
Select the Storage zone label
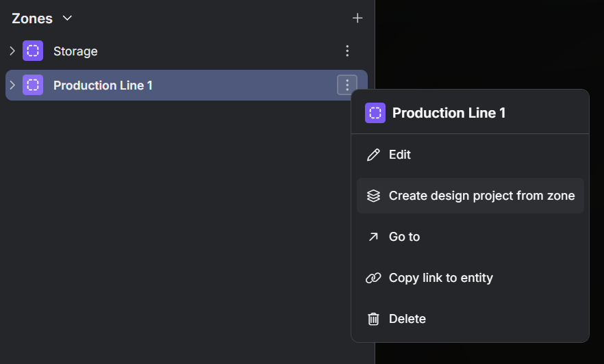75,51
